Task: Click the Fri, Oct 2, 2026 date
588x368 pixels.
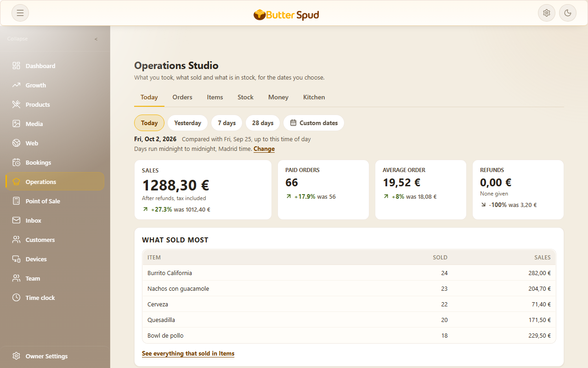Action: click(x=155, y=139)
